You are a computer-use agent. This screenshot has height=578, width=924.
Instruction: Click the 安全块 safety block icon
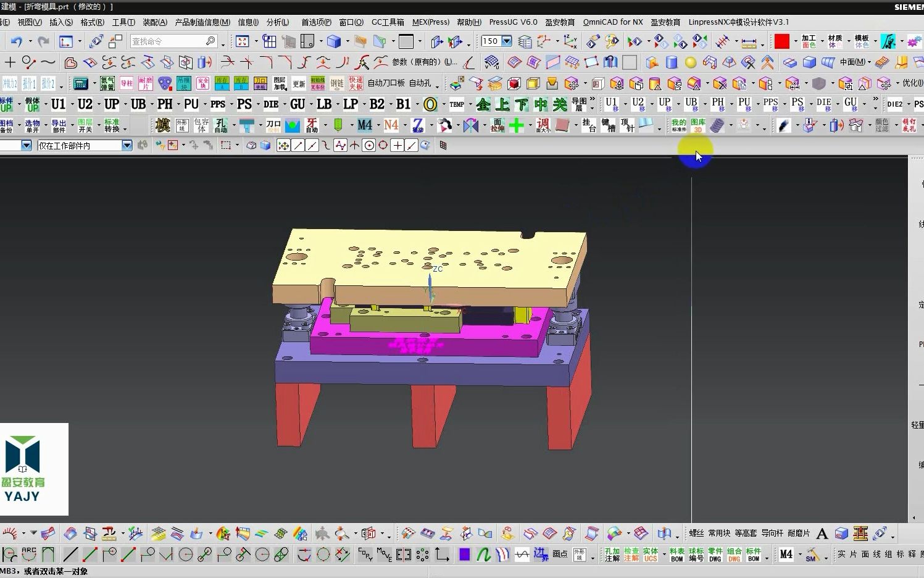[203, 83]
